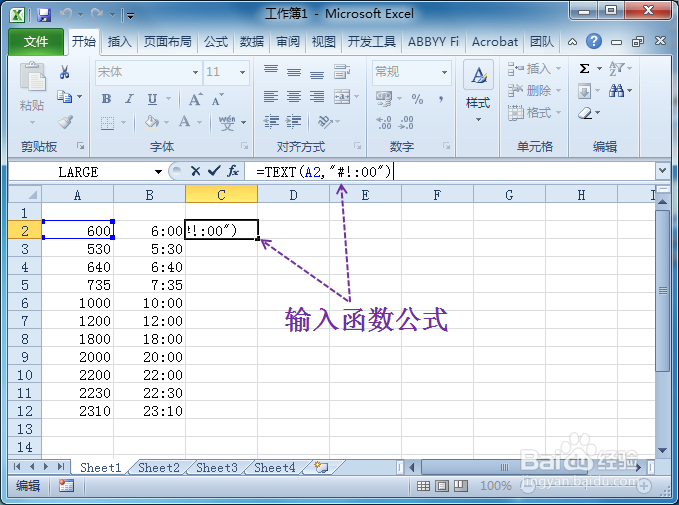Toggle align text right
Image resolution: width=679 pixels, height=505 pixels.
click(317, 96)
